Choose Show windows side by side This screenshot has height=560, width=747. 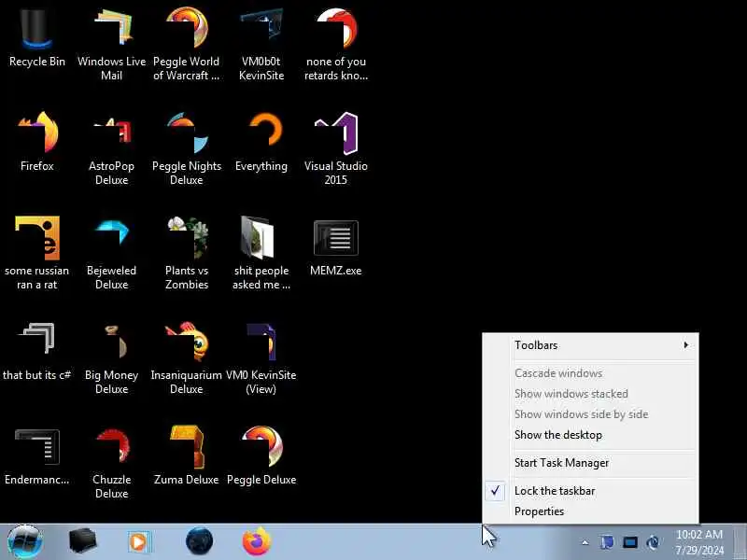pyautogui.click(x=590, y=414)
